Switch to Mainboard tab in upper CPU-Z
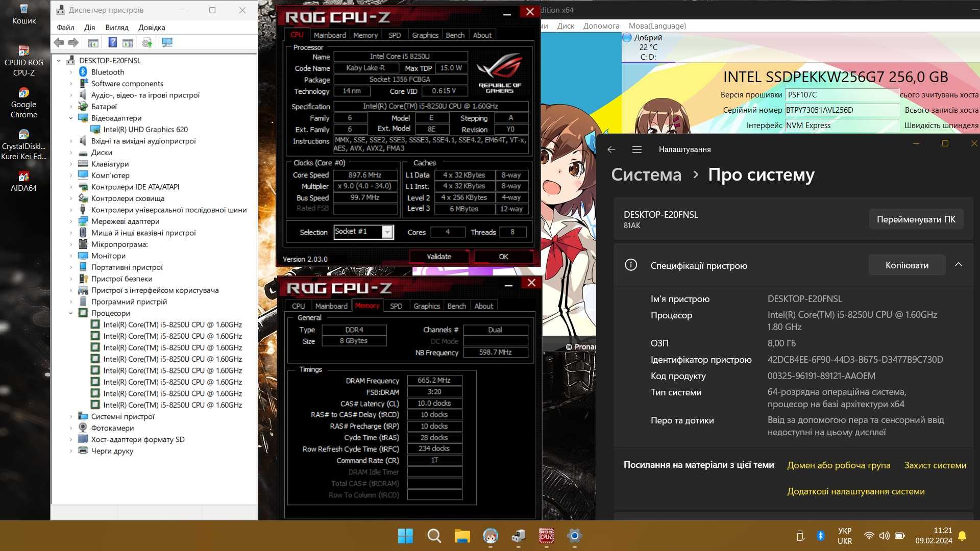This screenshot has width=980, height=551. pos(330,35)
